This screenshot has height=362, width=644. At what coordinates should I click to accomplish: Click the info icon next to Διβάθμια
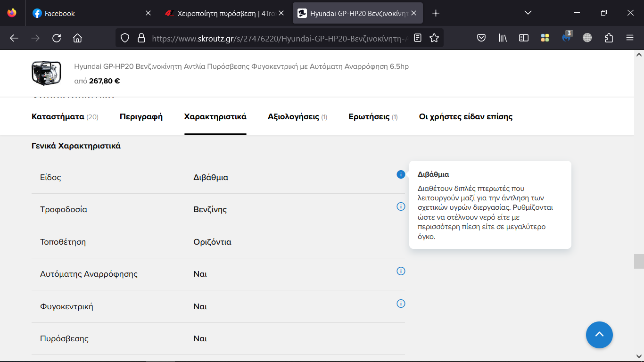401,174
